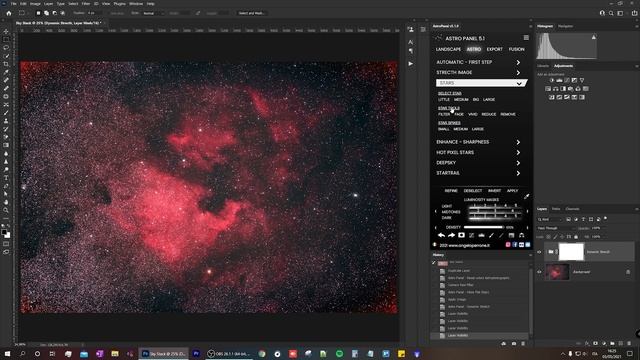Open the Facebook link icon in Astro Panel

tap(515, 245)
